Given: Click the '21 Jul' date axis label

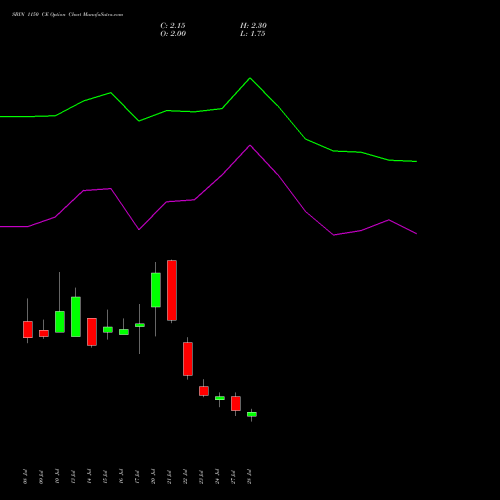Looking at the screenshot, I should click(x=169, y=477).
